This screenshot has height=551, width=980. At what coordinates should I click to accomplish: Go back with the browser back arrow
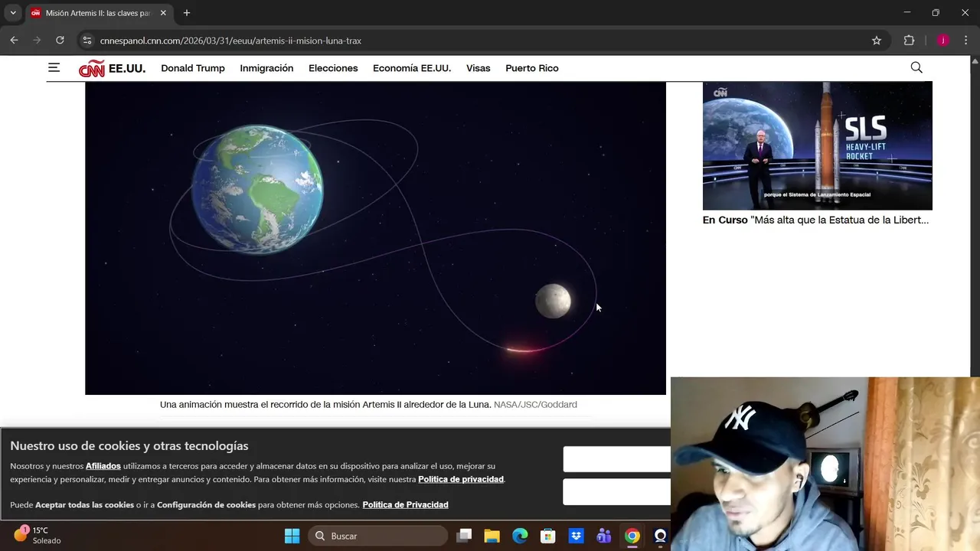tap(14, 41)
